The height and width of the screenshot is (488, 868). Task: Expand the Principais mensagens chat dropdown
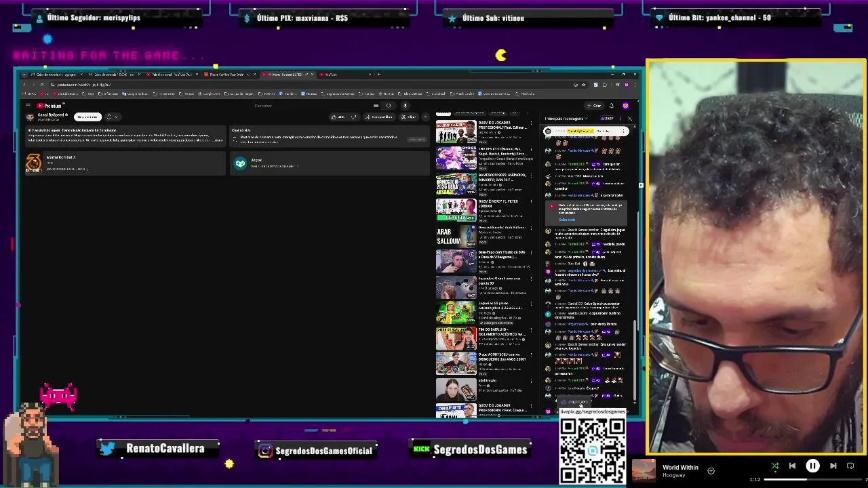point(568,119)
